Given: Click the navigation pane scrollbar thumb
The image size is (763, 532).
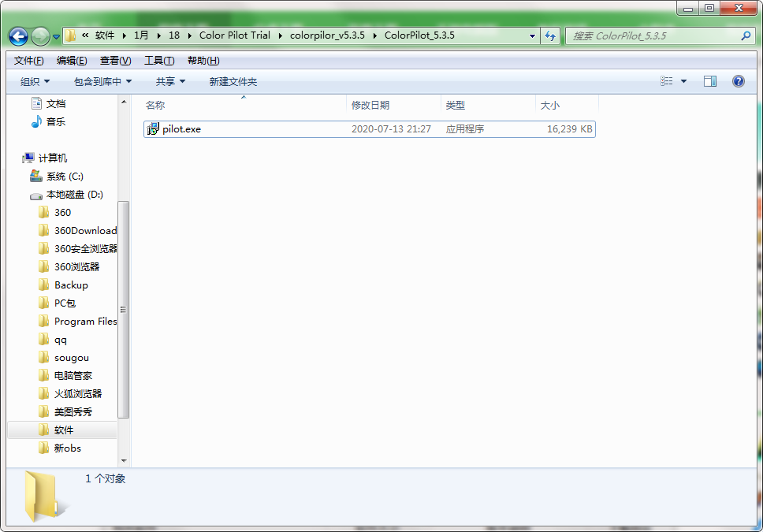Looking at the screenshot, I should [x=124, y=310].
